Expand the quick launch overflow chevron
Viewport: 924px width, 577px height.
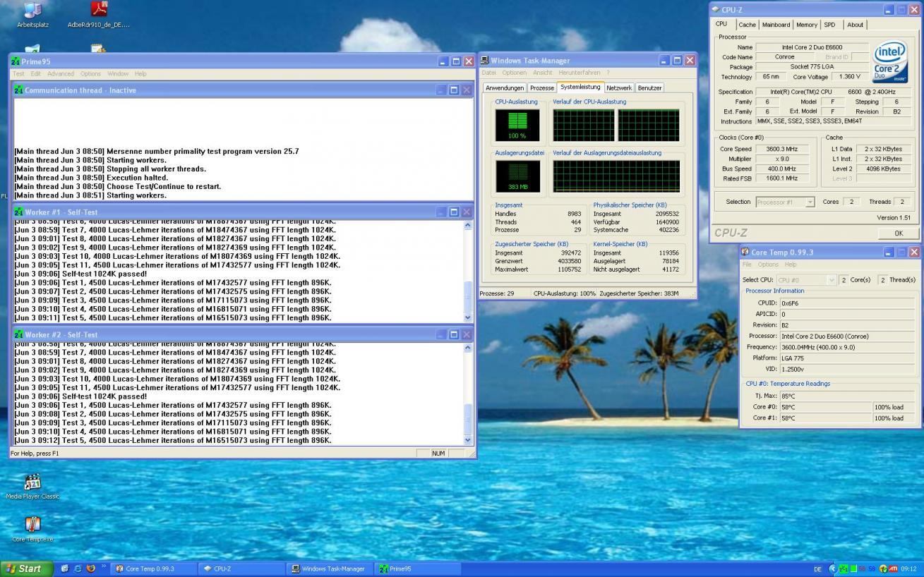tap(104, 566)
